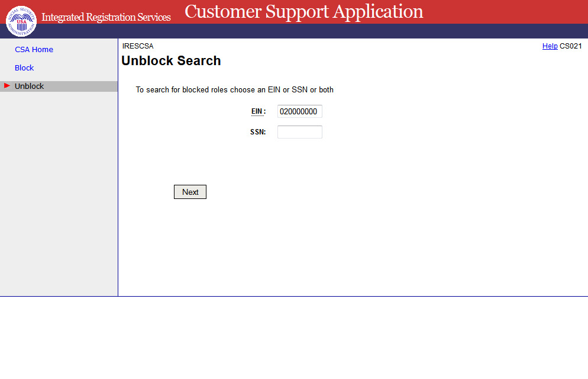Click the CS021 screen code

(x=570, y=46)
